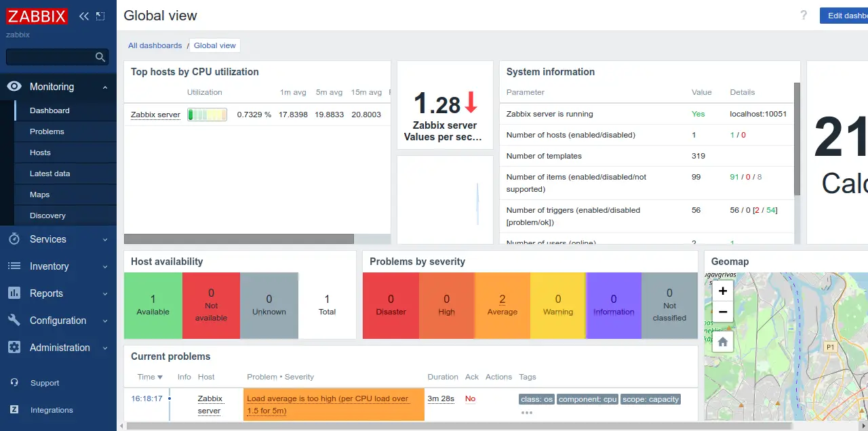
Task: Click the Inventory list icon
Action: pyautogui.click(x=14, y=266)
